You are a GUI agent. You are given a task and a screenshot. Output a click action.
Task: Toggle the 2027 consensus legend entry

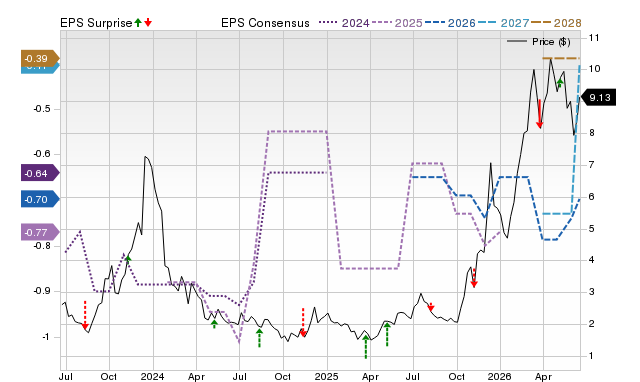click(x=504, y=23)
